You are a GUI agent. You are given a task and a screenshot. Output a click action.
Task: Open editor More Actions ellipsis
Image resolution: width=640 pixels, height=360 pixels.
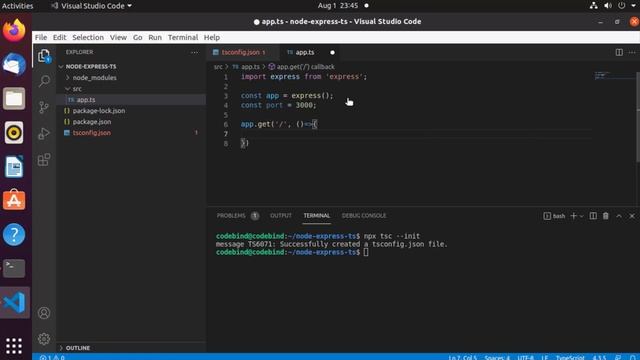632,52
